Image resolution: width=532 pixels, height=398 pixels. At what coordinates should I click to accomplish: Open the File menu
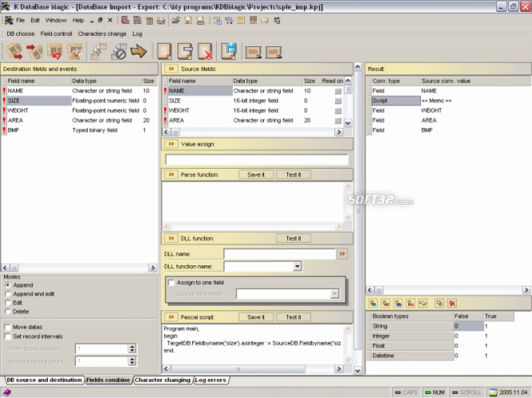(x=20, y=20)
